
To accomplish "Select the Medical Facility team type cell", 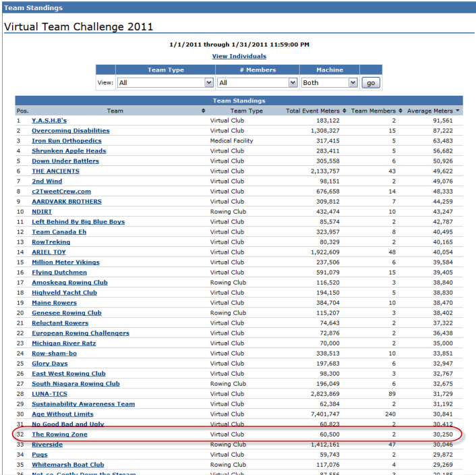I will pos(232,140).
